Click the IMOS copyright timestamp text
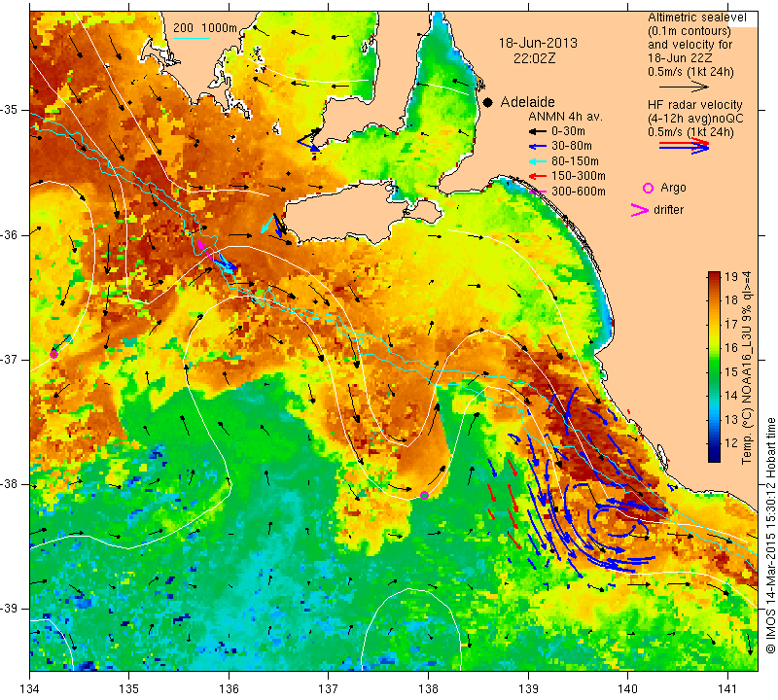Screen dimensions: 778x700 point(770,535)
